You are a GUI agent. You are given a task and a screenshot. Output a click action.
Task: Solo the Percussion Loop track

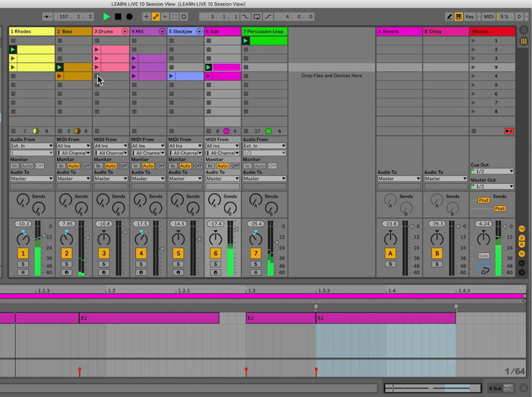point(256,264)
